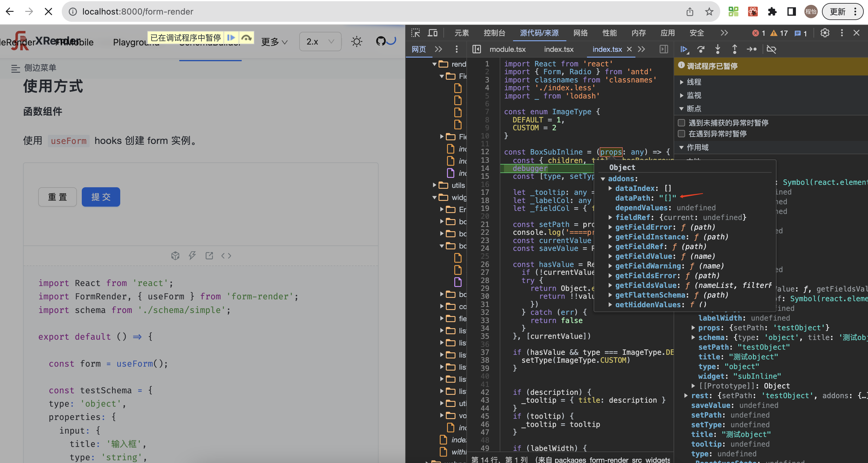Click the step into next function call icon
The width and height of the screenshot is (868, 463).
coord(718,49)
